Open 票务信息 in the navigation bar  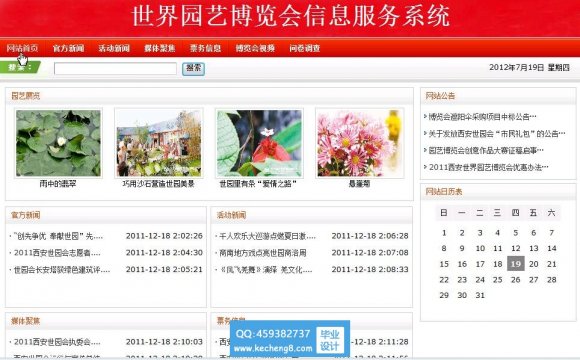(x=205, y=48)
